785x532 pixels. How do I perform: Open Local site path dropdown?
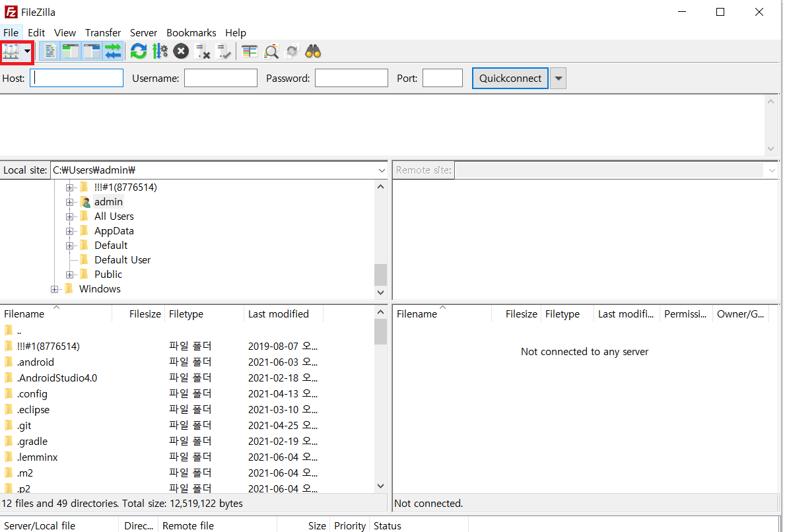point(382,171)
